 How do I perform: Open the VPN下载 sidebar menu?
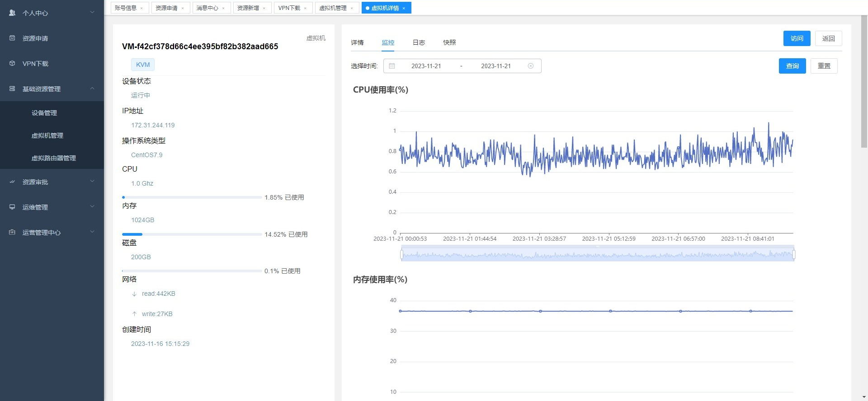click(x=52, y=63)
